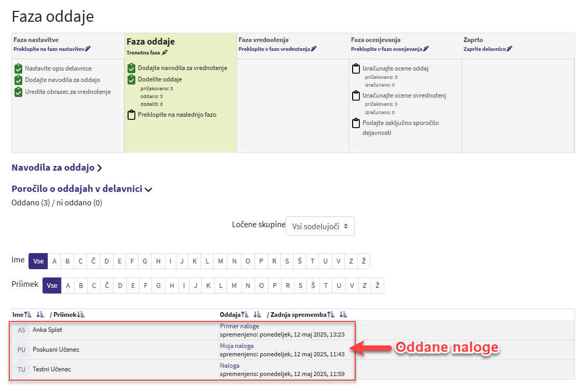Sort descending by Oddaja column

click(257, 315)
